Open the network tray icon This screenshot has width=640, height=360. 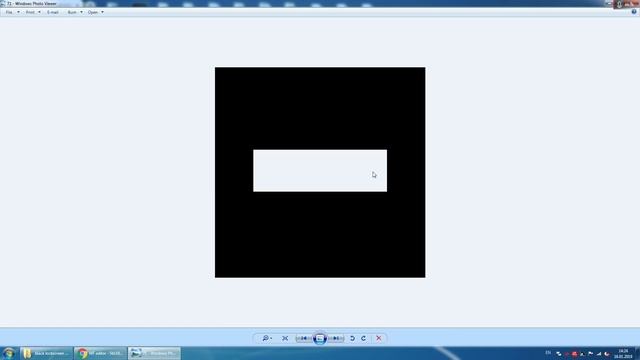(x=559, y=353)
